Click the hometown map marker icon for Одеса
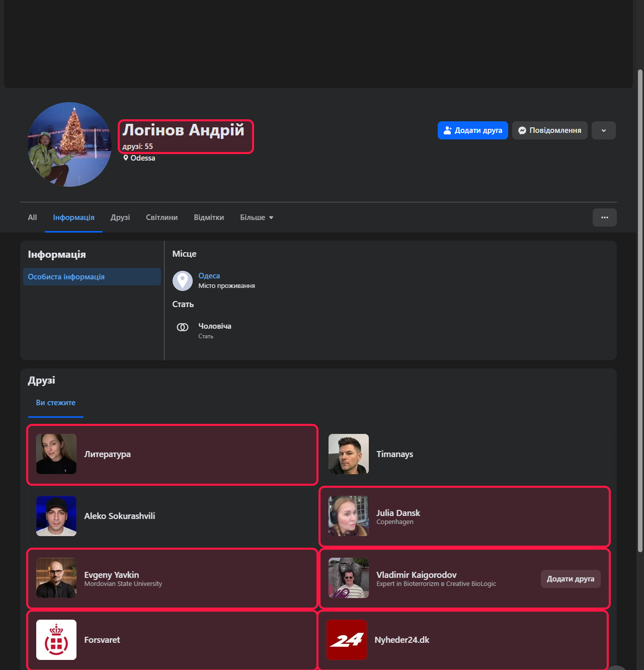Screen dimensions: 644x670 point(183,281)
